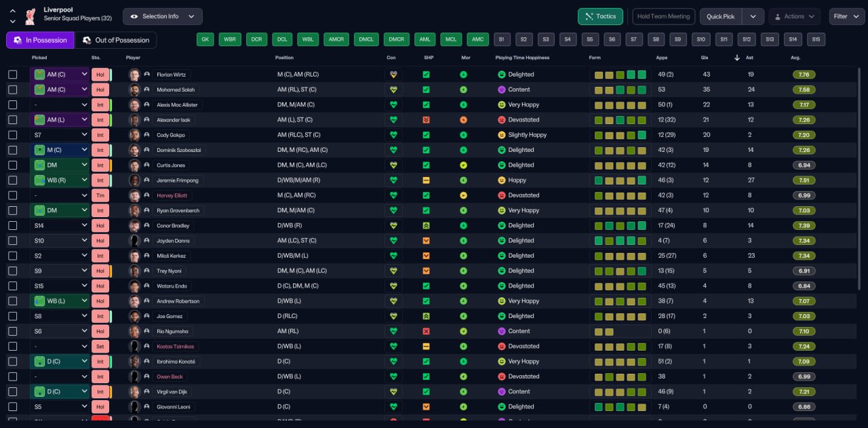The image size is (868, 428).
Task: Click Cody Gakpo's slightly happy face icon
Action: (502, 135)
